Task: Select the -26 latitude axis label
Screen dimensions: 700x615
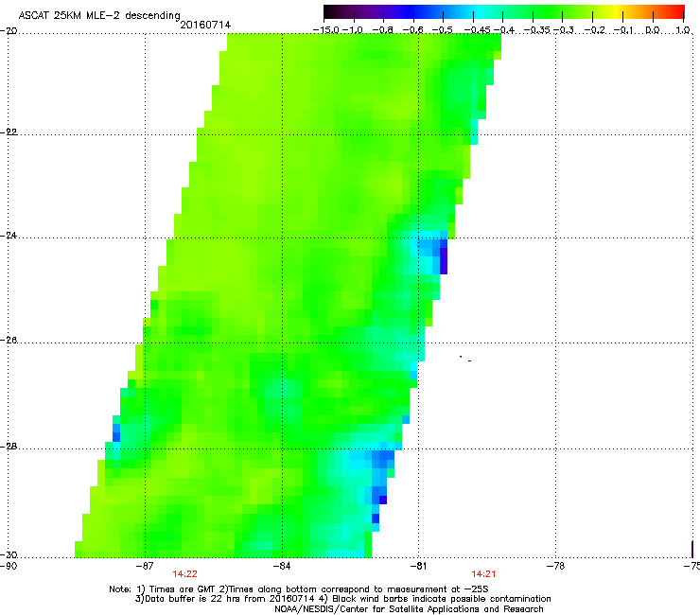Action: point(9,341)
